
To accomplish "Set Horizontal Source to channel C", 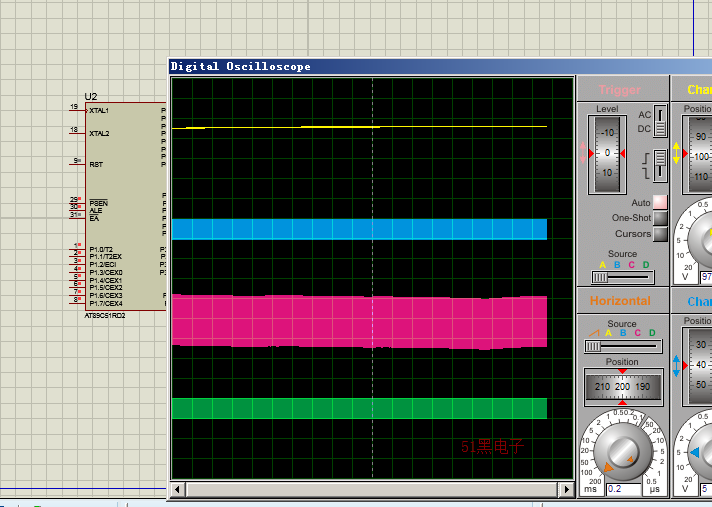I will click(x=638, y=333).
